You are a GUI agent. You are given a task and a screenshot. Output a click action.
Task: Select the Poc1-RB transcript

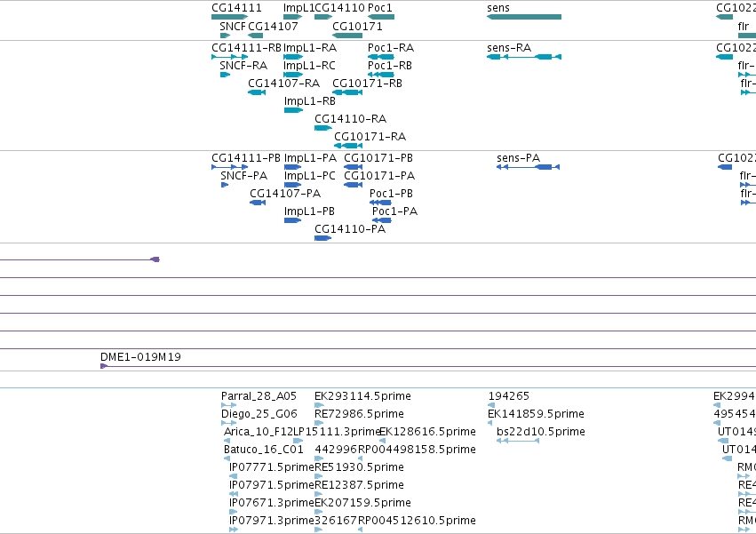point(381,75)
